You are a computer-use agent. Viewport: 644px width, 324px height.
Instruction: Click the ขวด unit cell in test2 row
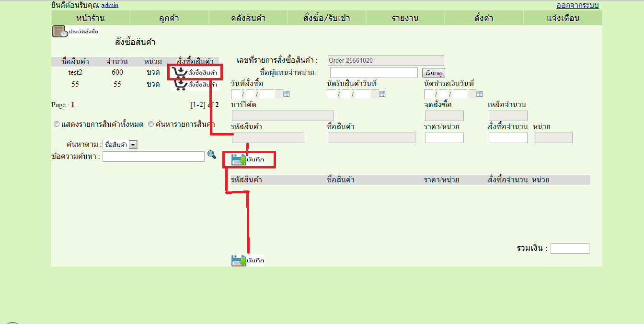153,72
